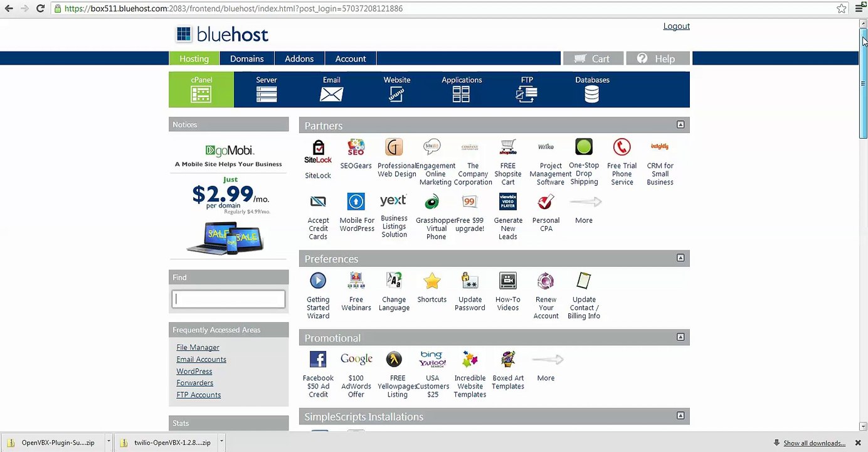Open The Company Corporation icon
The image size is (868, 452).
[470, 148]
